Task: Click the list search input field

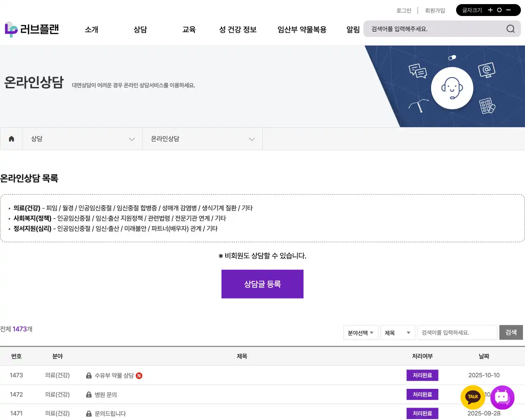Action: click(457, 333)
